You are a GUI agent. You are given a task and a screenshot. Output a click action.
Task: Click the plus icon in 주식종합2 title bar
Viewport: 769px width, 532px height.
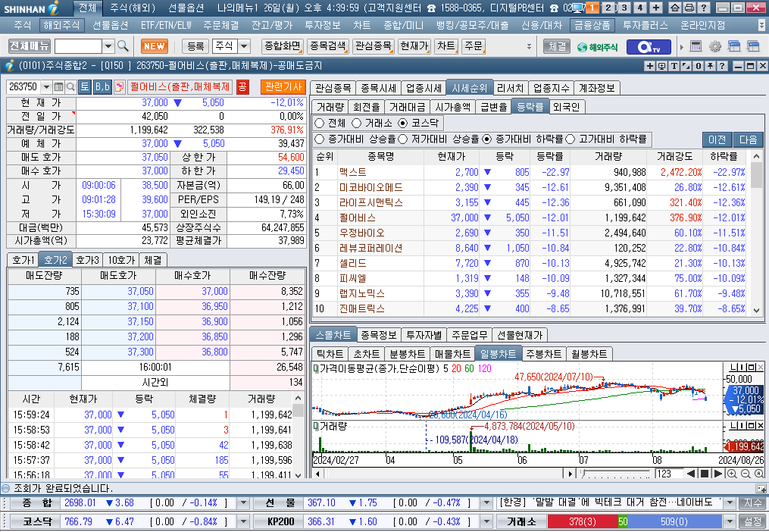click(x=650, y=66)
